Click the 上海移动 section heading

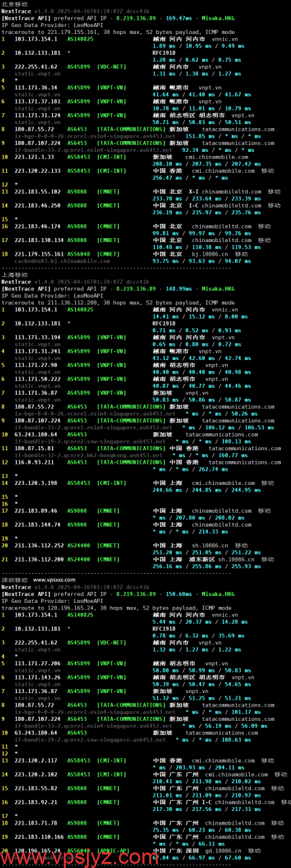tap(14, 275)
